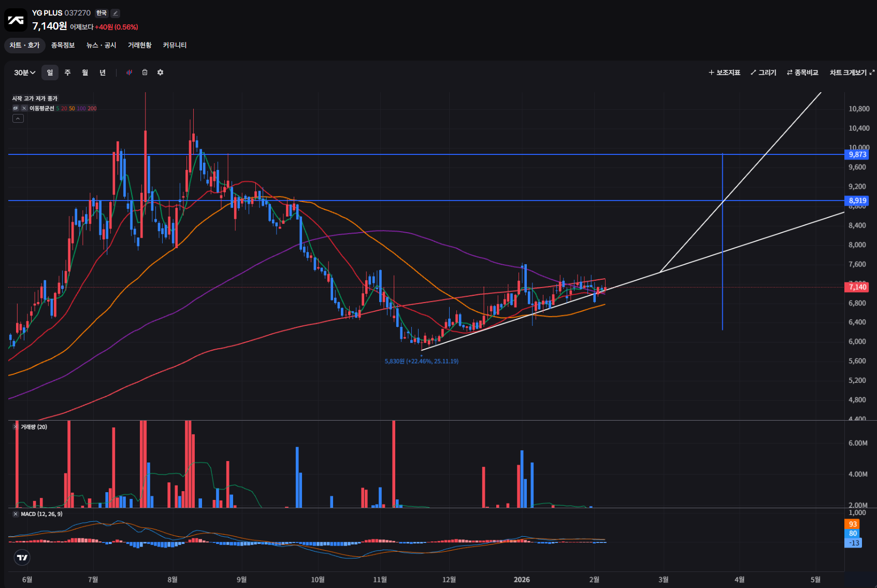877x588 pixels.
Task: Select the 일 daily timeframe
Action: coord(50,73)
